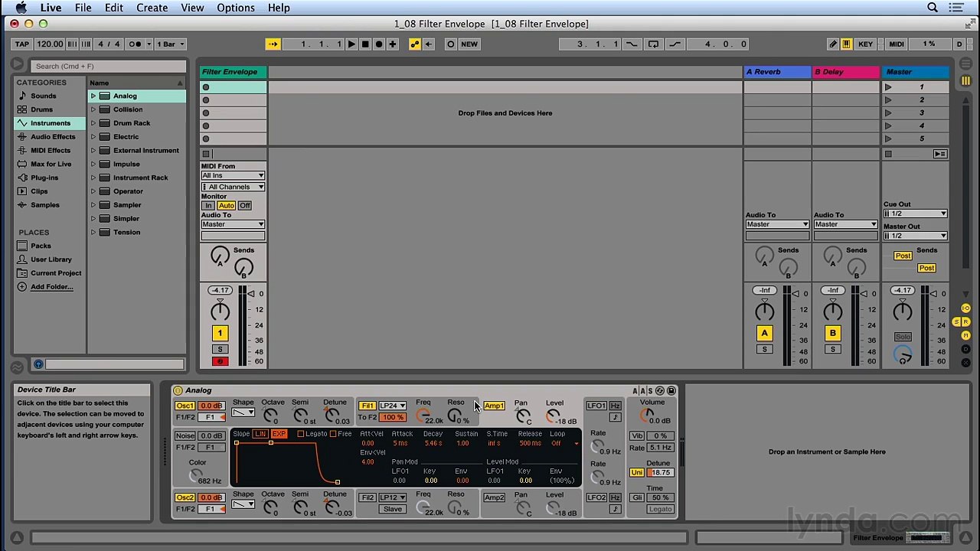980x551 pixels.
Task: Adjust track 1 Pan knob
Action: point(220,311)
